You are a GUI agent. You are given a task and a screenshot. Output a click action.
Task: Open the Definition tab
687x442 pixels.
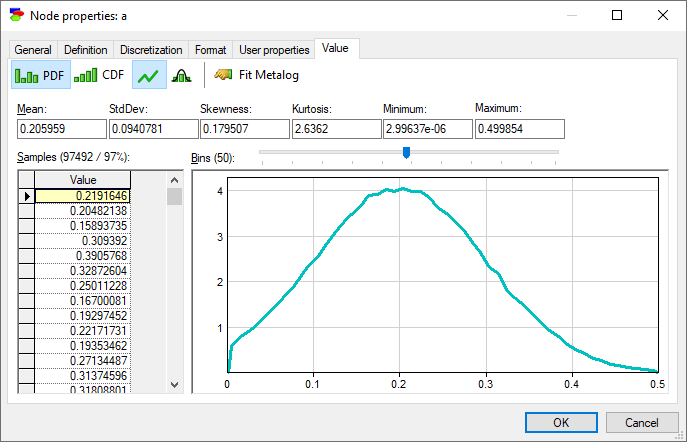[85, 50]
